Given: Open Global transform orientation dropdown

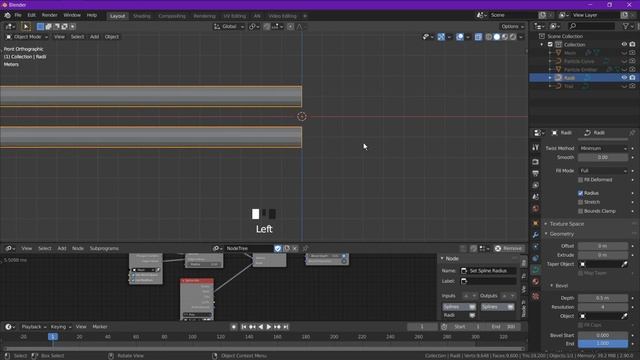Looking at the screenshot, I should point(229,27).
